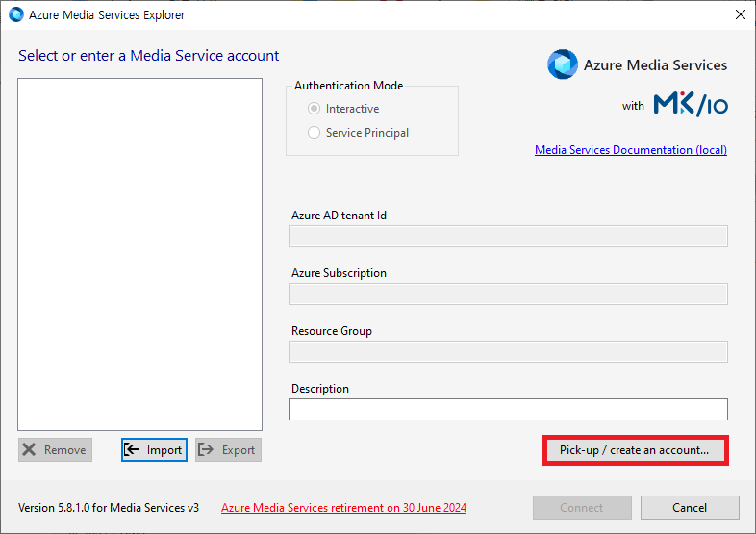Click the 'Select or enter a Media Service account' heading

click(x=148, y=56)
